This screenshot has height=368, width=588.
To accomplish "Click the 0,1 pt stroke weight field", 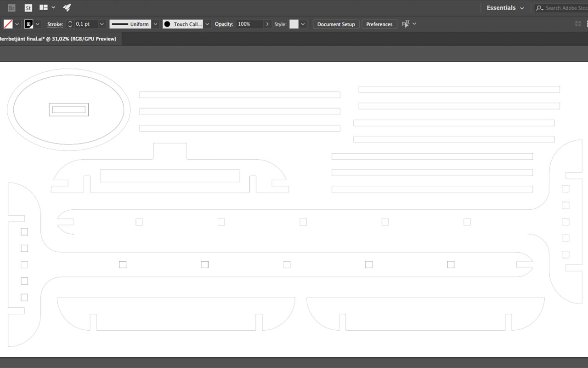I will (x=85, y=24).
